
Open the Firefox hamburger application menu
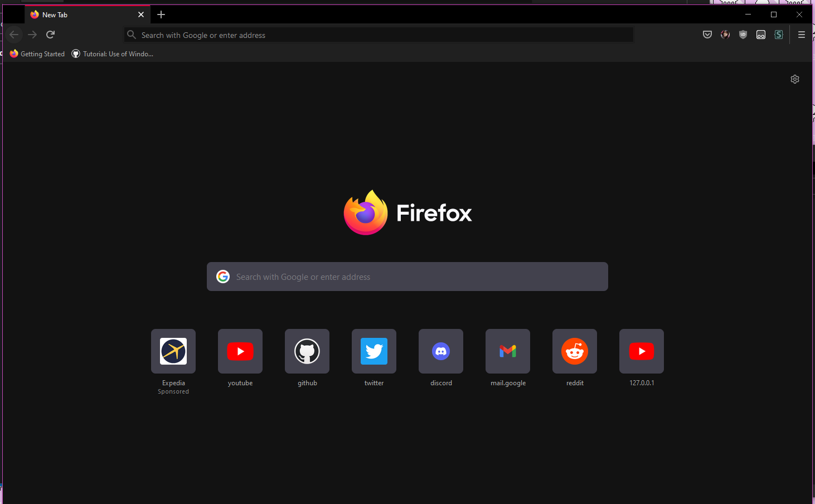tap(802, 35)
